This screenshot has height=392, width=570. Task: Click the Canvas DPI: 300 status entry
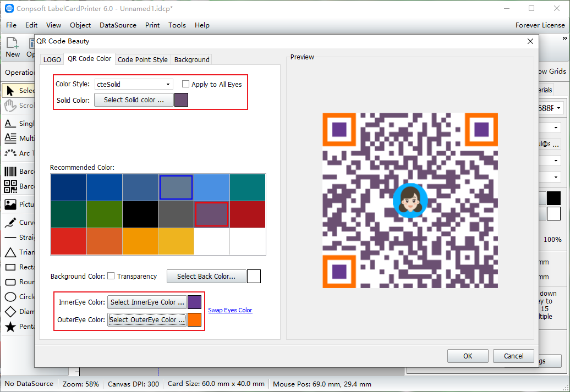coord(133,384)
